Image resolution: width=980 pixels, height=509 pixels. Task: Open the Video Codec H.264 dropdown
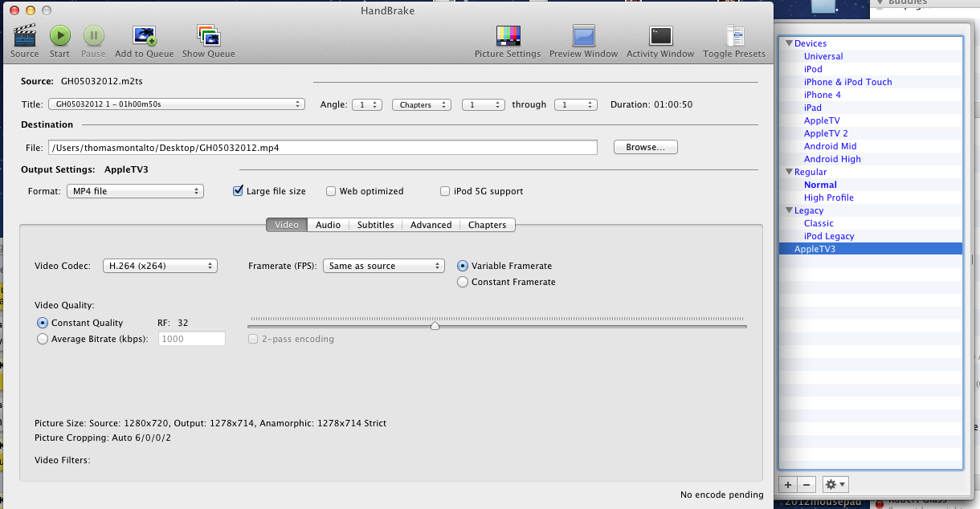(x=160, y=266)
